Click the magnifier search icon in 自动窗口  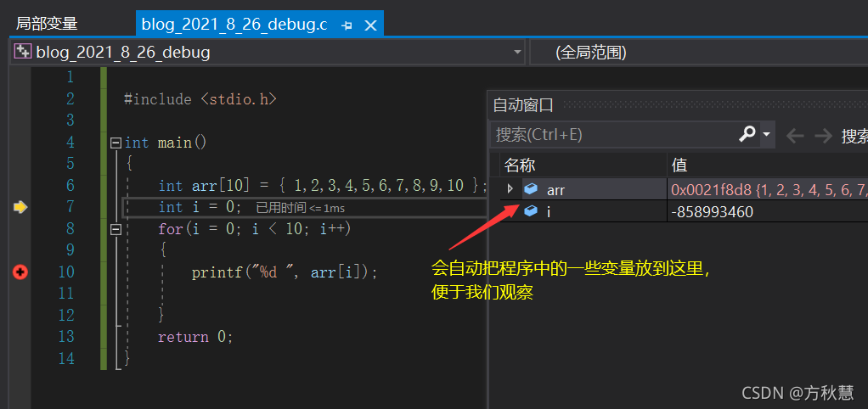[747, 134]
